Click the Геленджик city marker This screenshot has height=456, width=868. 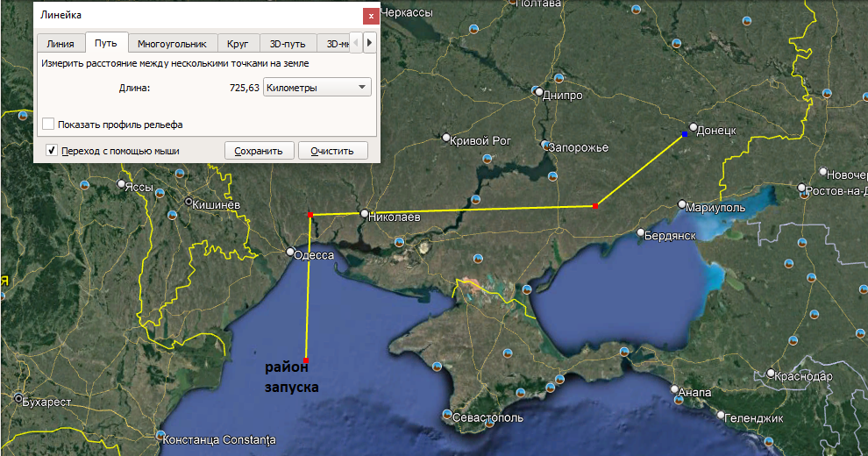721,415
